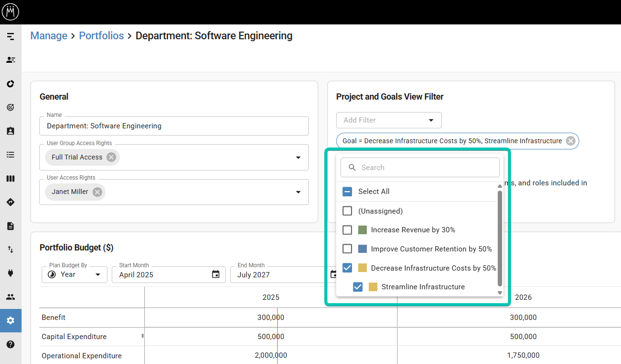This screenshot has width=621, height=364.
Task: Click 2025 Capital Expenditure cell 500,000
Action: pyautogui.click(x=271, y=337)
